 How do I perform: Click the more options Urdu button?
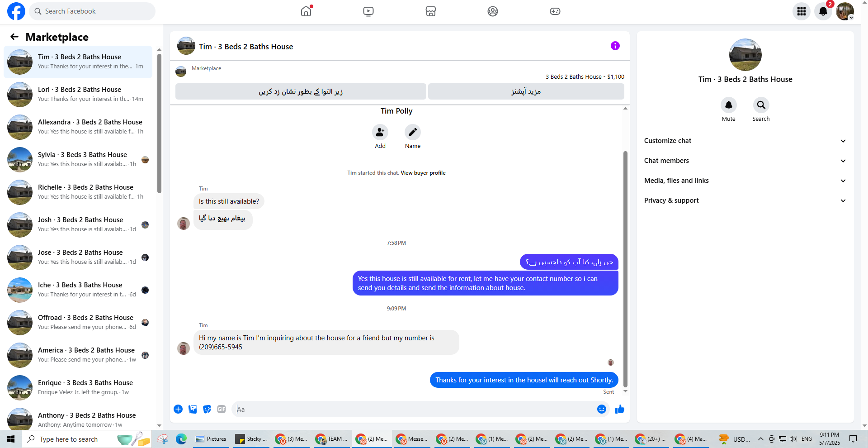pyautogui.click(x=526, y=91)
